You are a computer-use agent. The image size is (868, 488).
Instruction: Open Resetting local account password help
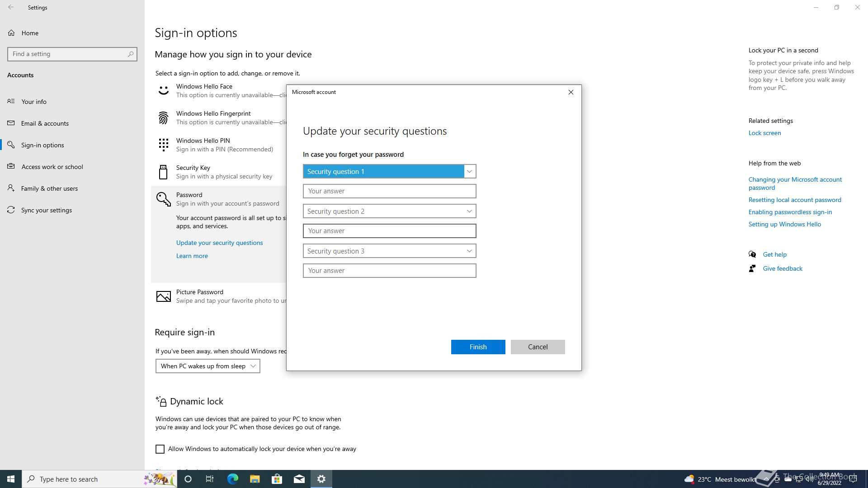click(x=795, y=200)
